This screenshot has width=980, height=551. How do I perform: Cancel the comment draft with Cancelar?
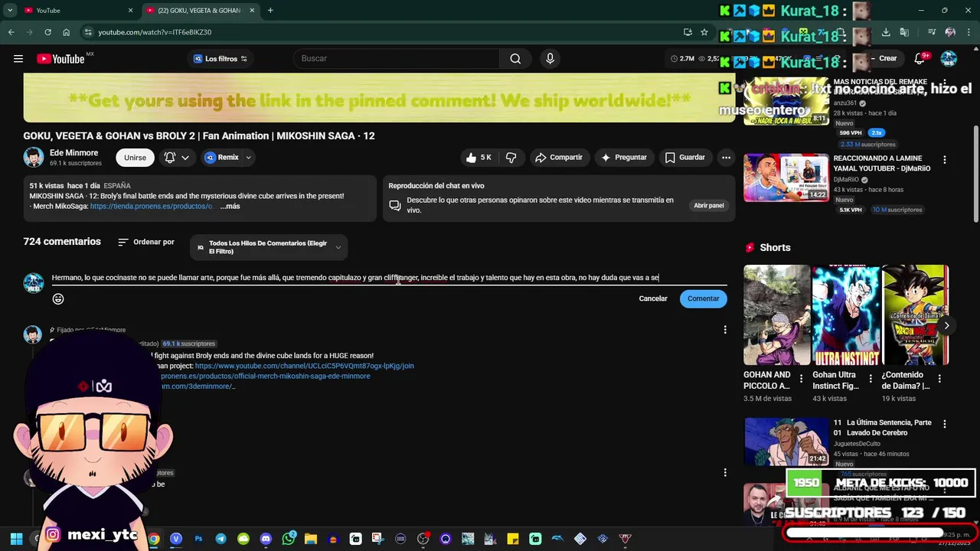[653, 298]
